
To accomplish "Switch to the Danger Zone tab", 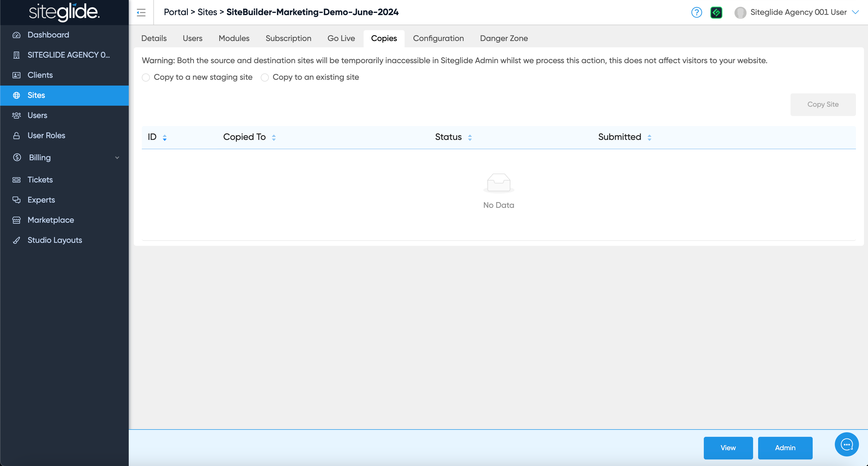I will (x=503, y=38).
